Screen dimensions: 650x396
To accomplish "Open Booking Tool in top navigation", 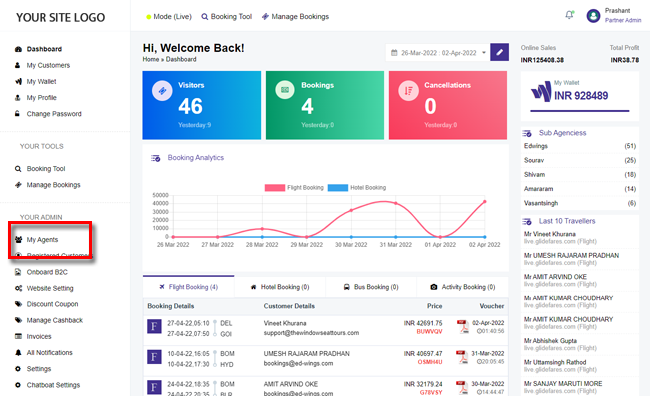I will click(227, 17).
